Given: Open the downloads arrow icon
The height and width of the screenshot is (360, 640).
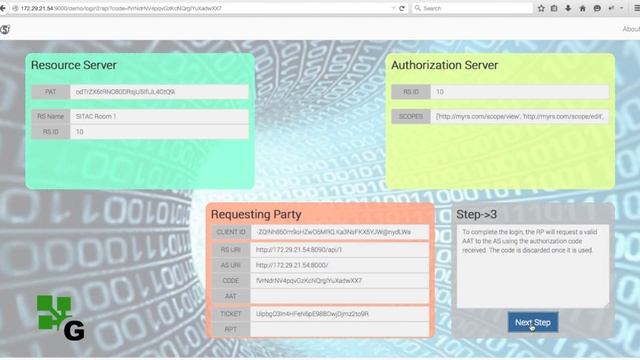Looking at the screenshot, I should coord(568,8).
